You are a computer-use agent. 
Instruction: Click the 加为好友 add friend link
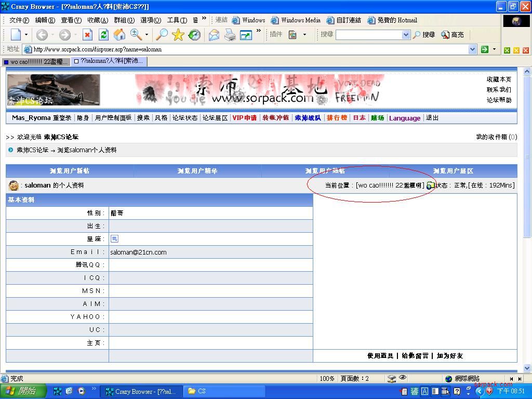449,356
